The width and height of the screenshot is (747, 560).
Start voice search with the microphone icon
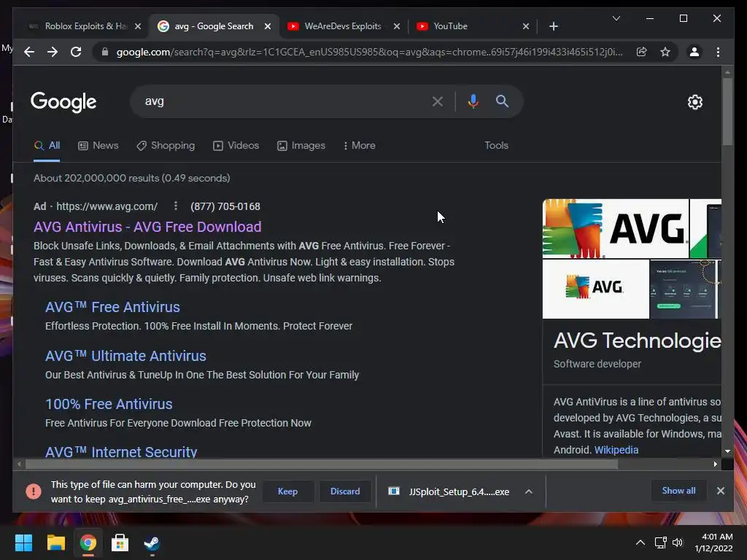point(473,101)
